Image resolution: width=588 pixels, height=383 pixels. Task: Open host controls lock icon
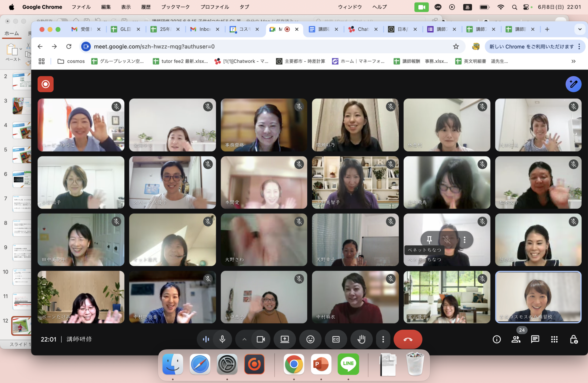tap(574, 339)
